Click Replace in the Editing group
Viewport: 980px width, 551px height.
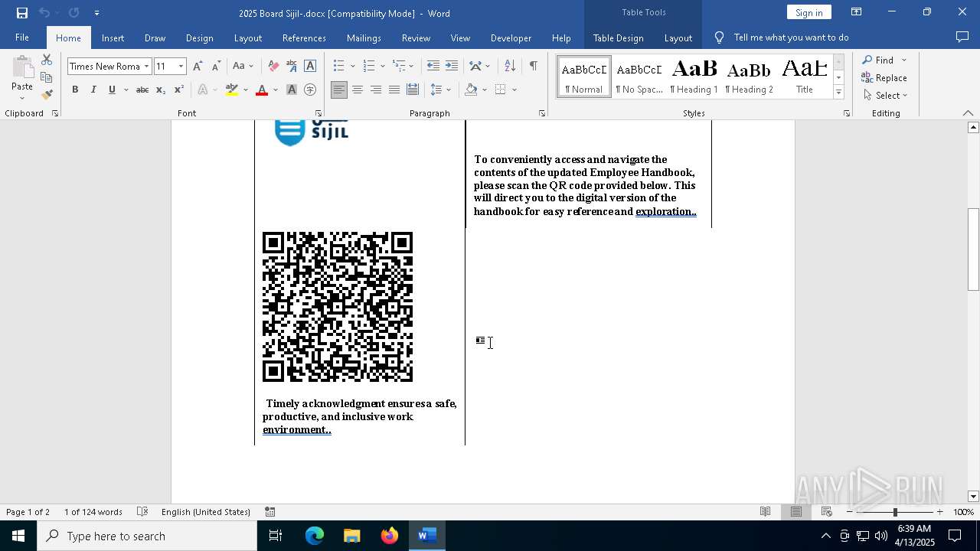[x=884, y=77]
